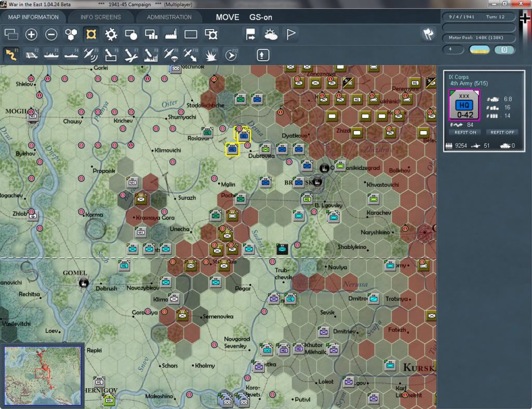This screenshot has height=409, width=532.
Task: Select the yellow-highlighted unit southwest of Desna
Action: 232,149
